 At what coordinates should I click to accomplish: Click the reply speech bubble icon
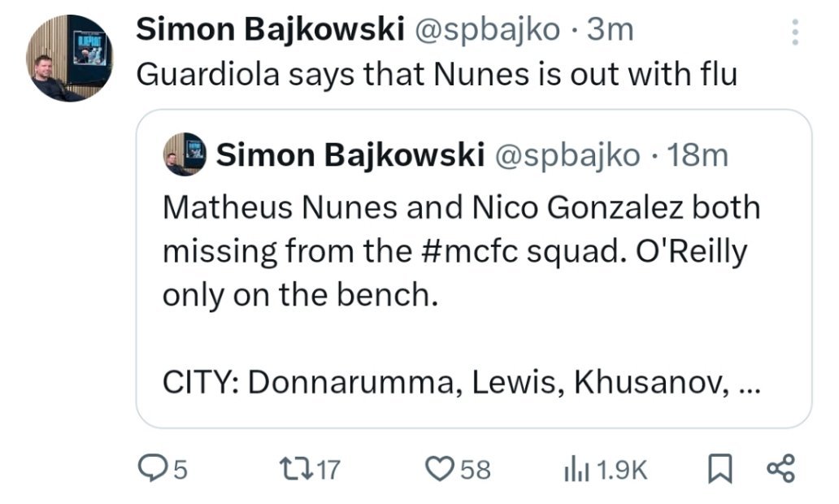(x=153, y=469)
